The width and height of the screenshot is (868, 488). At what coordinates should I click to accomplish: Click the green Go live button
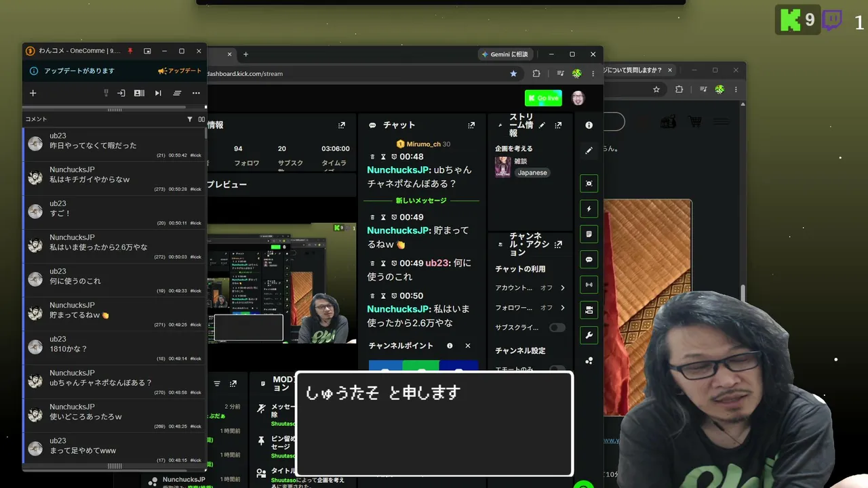click(543, 98)
